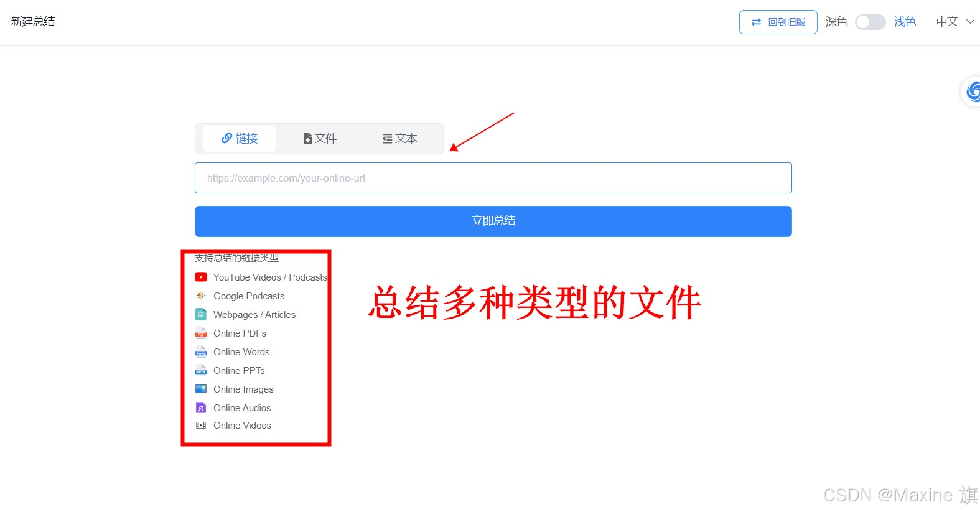Click the Online Words file icon
Screen dimensions: 980x512
click(x=201, y=352)
